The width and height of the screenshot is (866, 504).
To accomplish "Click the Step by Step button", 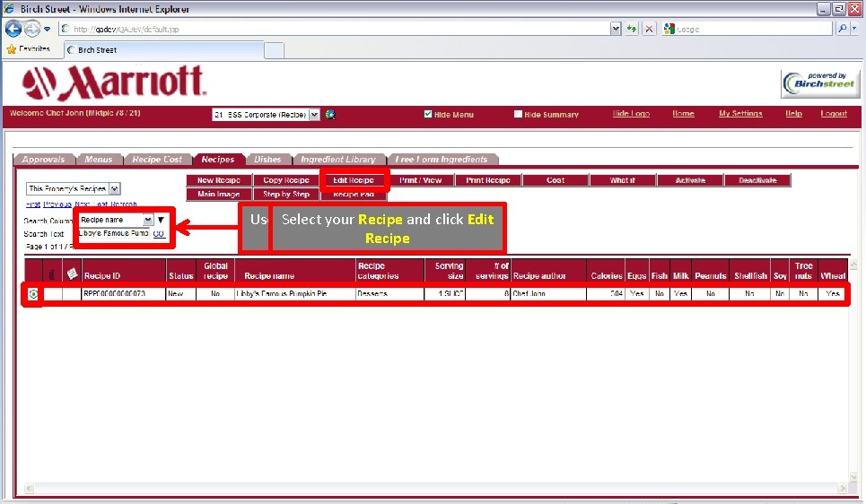I will 286,195.
